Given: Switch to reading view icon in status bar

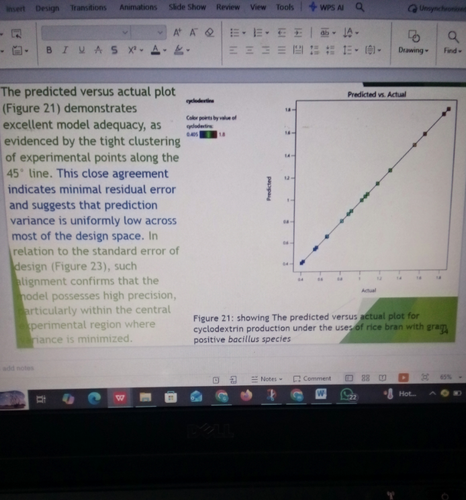Looking at the screenshot, I should point(382,378).
